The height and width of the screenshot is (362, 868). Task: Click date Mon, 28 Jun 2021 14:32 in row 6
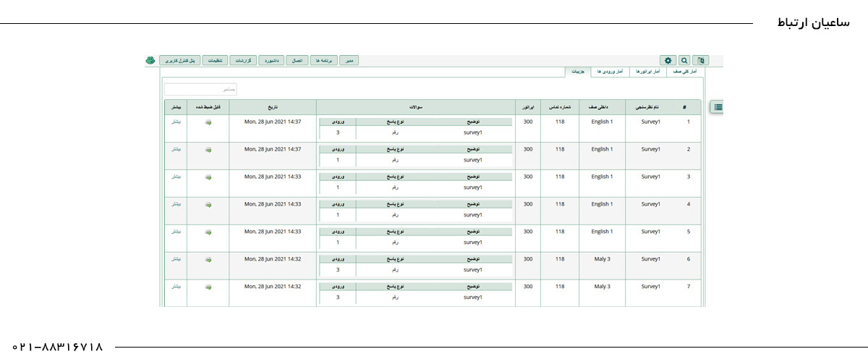click(273, 258)
